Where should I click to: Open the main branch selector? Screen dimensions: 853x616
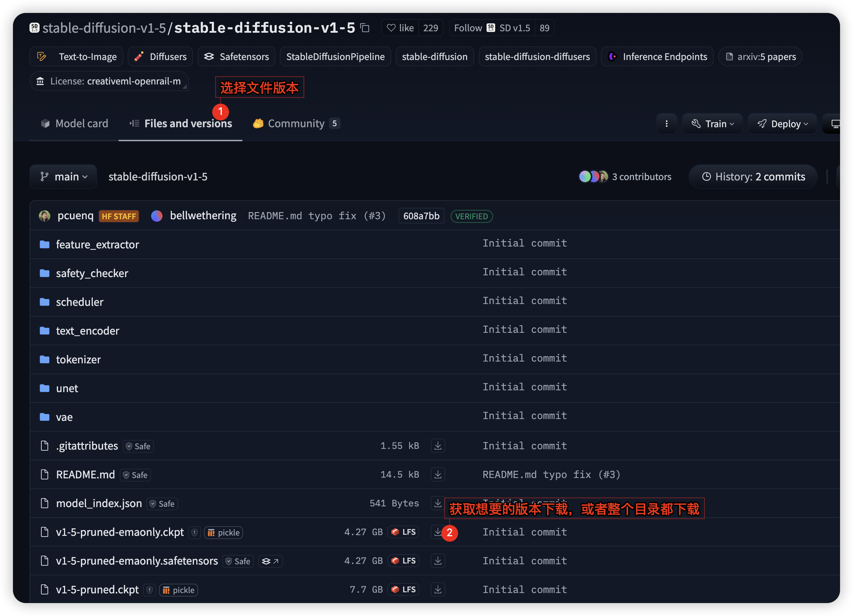pos(63,176)
